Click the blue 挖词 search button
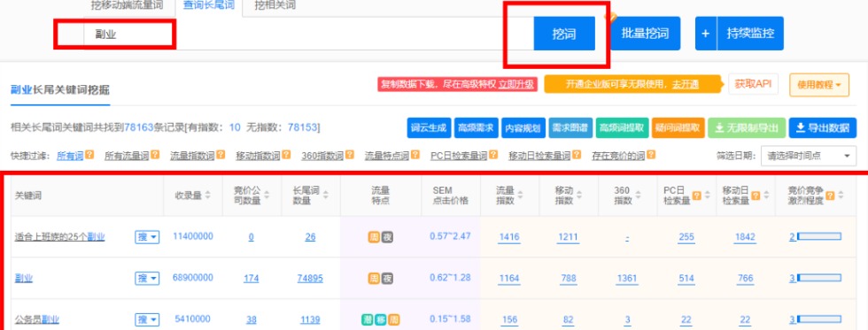This screenshot has height=330, width=868. pos(564,34)
